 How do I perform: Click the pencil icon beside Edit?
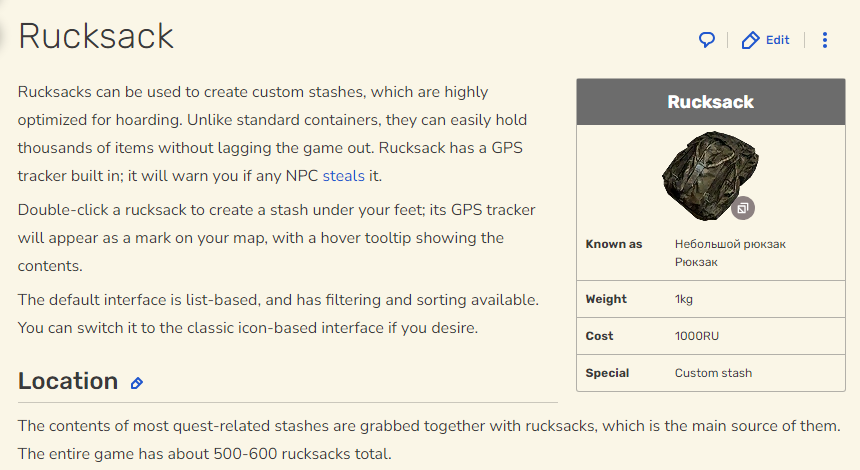pos(750,40)
